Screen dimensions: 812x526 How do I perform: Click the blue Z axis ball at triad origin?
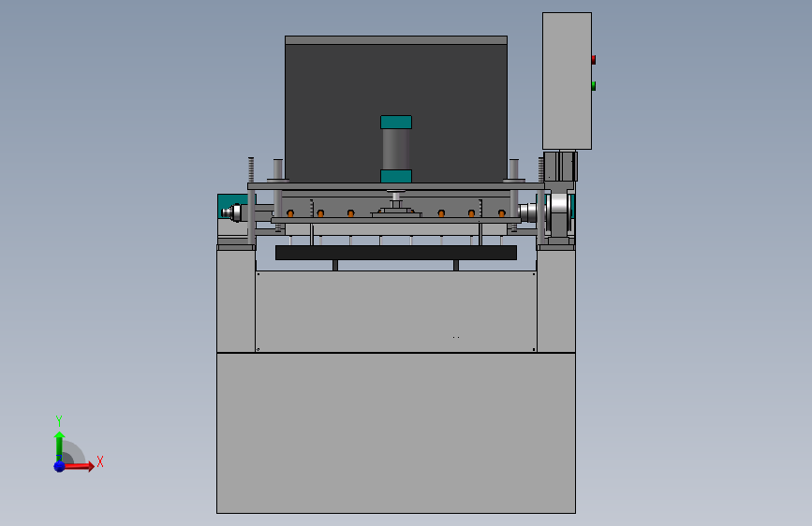(x=60, y=466)
